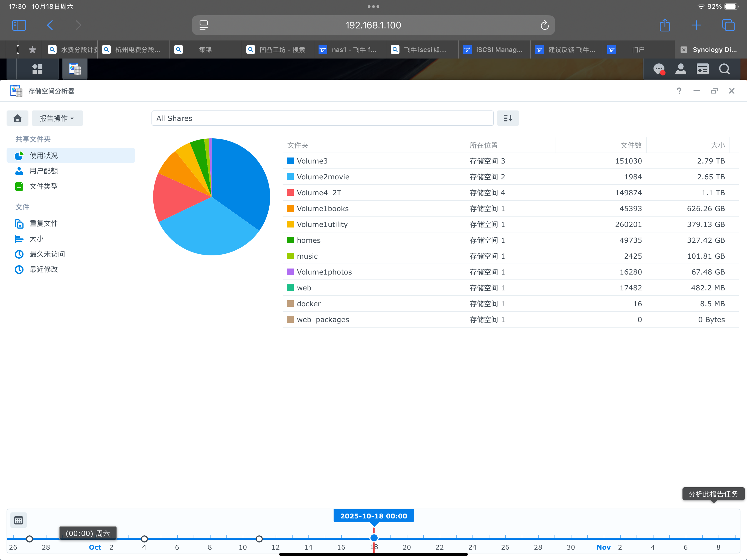747x560 pixels.
Task: Click the user account icon
Action: [681, 69]
